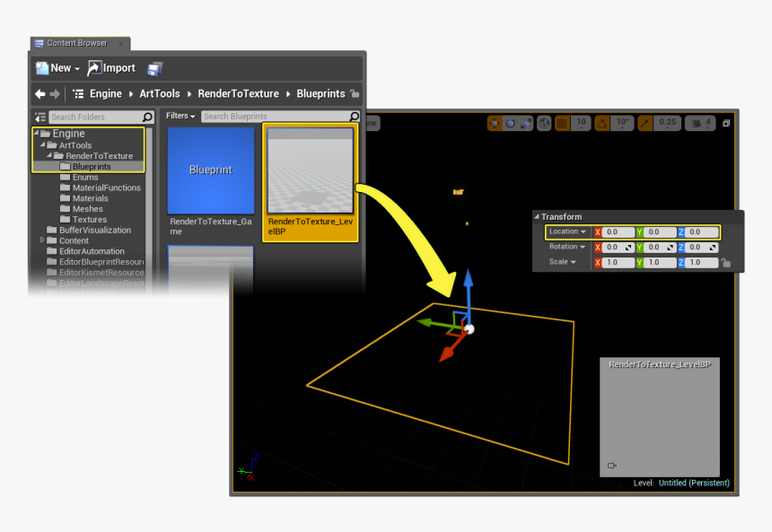772x532 pixels.
Task: Toggle rotation angle snapping
Action: tap(602, 123)
